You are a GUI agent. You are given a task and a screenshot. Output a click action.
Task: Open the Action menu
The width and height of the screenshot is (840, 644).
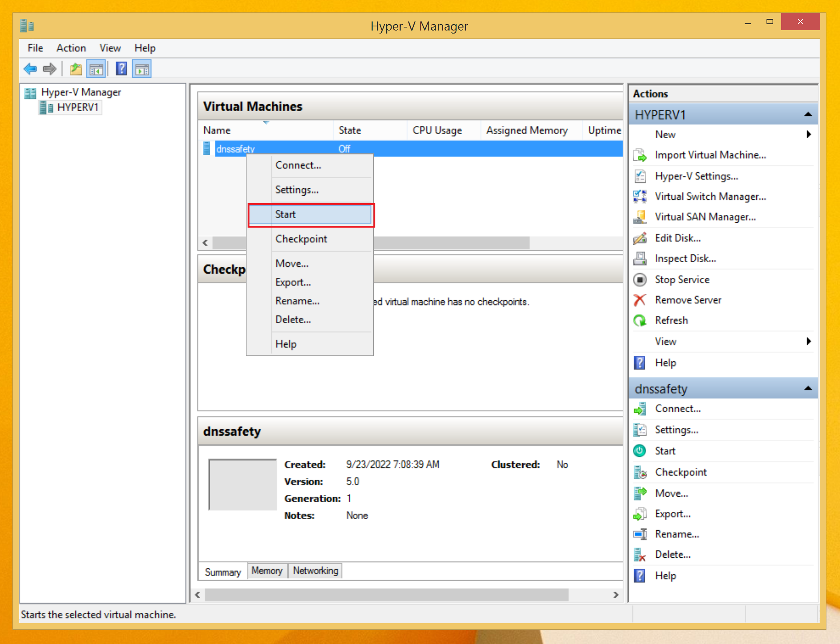click(71, 48)
